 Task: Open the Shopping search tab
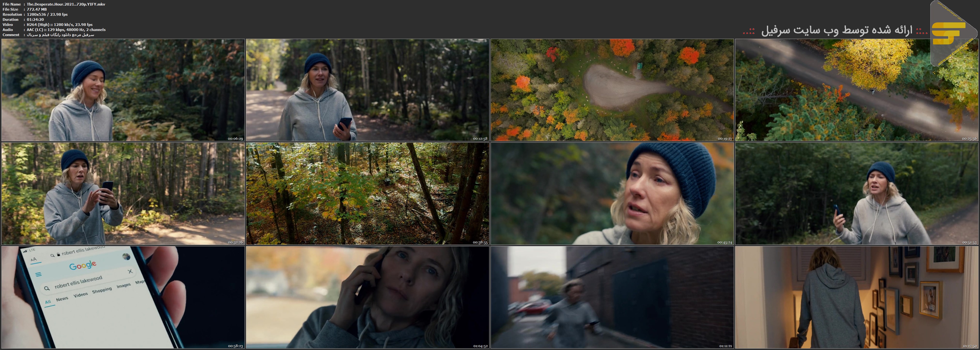pos(102,291)
